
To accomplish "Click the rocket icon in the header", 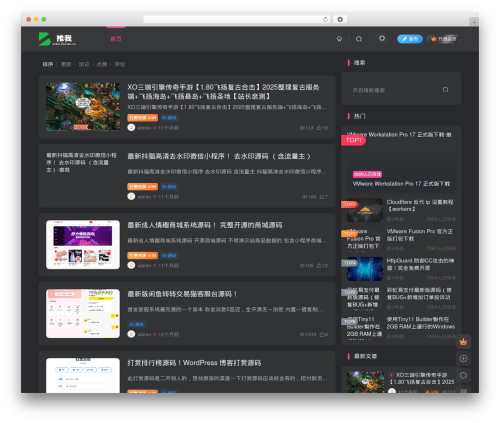I will point(339,39).
